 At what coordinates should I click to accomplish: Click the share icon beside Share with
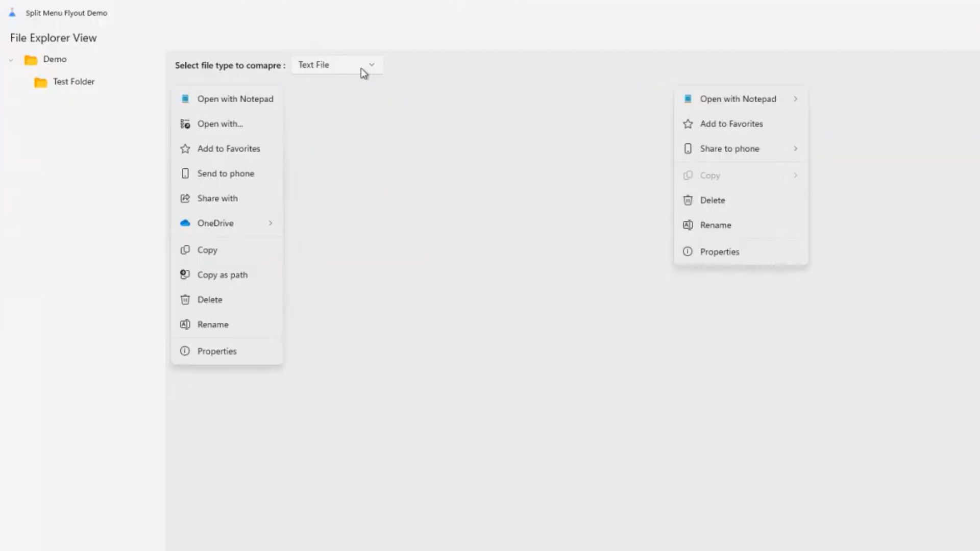(185, 198)
